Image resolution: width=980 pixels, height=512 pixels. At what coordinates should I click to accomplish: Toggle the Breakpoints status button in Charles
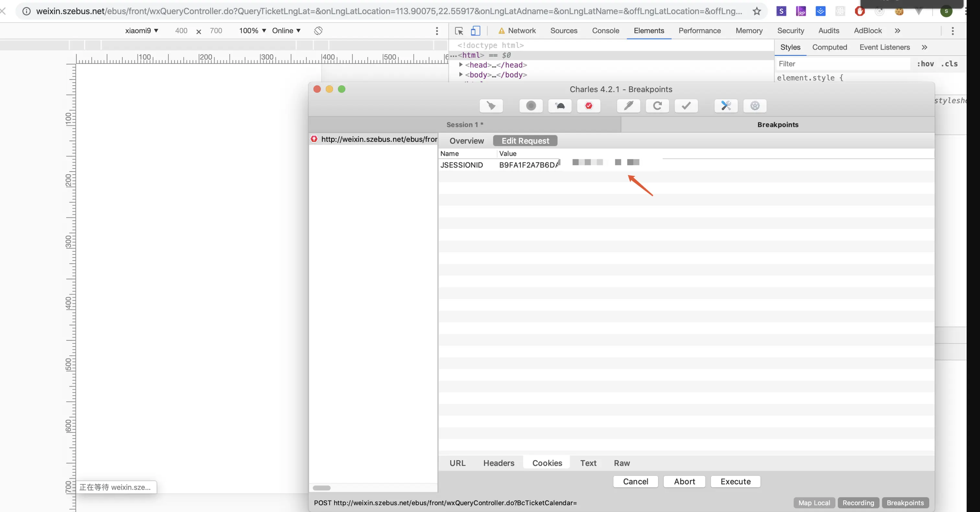pyautogui.click(x=905, y=503)
